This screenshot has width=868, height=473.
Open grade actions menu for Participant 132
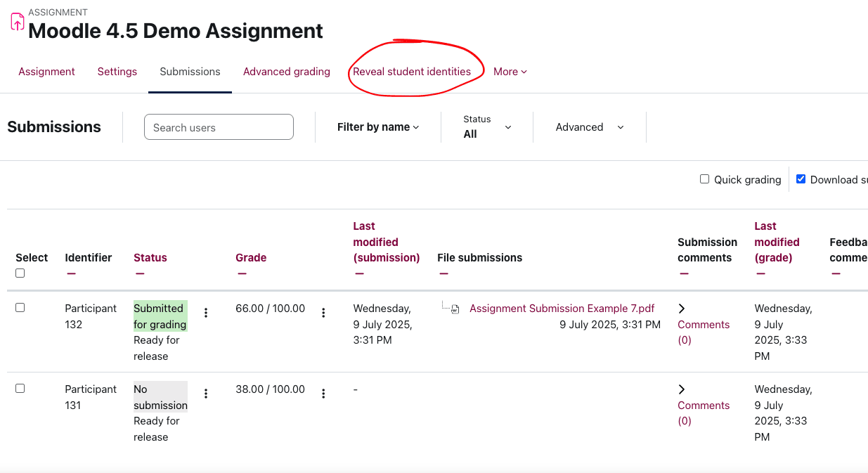[323, 313]
